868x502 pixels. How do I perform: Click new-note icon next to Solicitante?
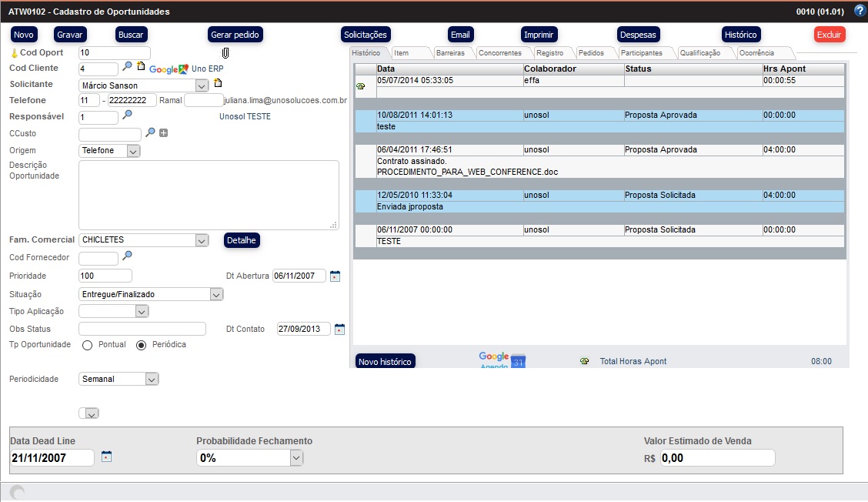(218, 83)
